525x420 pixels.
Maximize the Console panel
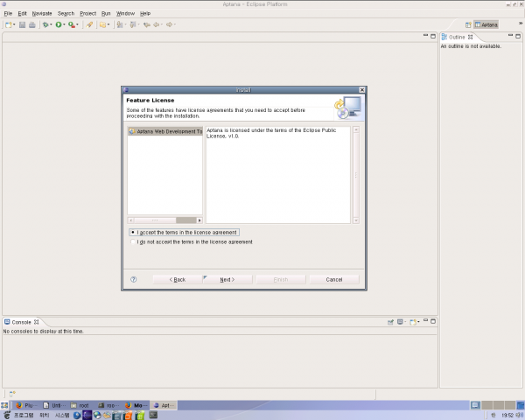(433, 321)
